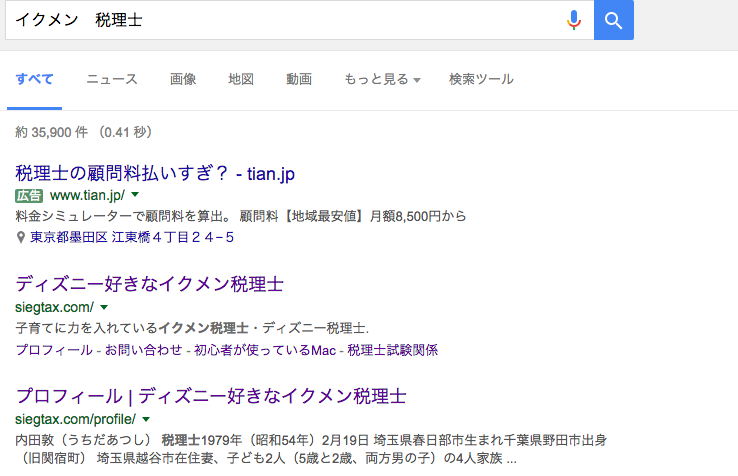Switch to the ニュース tab
Screen dimensions: 738x476
(x=111, y=80)
